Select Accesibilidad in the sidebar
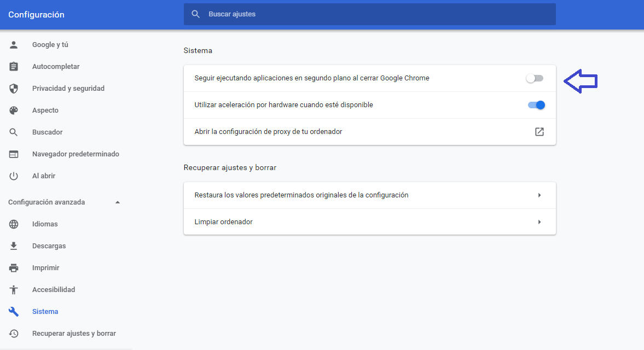 coord(54,290)
